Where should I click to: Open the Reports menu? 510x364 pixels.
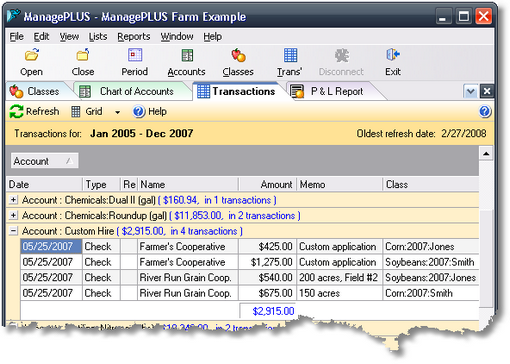point(134,36)
